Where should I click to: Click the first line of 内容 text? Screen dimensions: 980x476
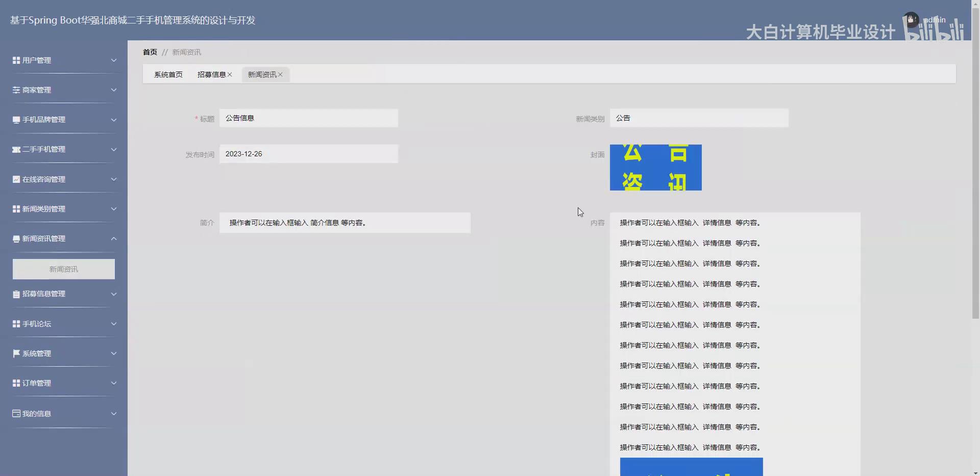click(691, 223)
